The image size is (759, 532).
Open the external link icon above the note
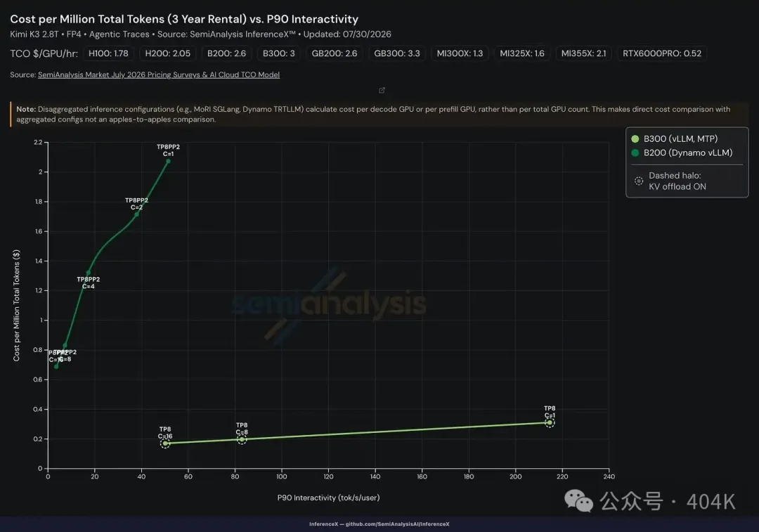tap(382, 91)
